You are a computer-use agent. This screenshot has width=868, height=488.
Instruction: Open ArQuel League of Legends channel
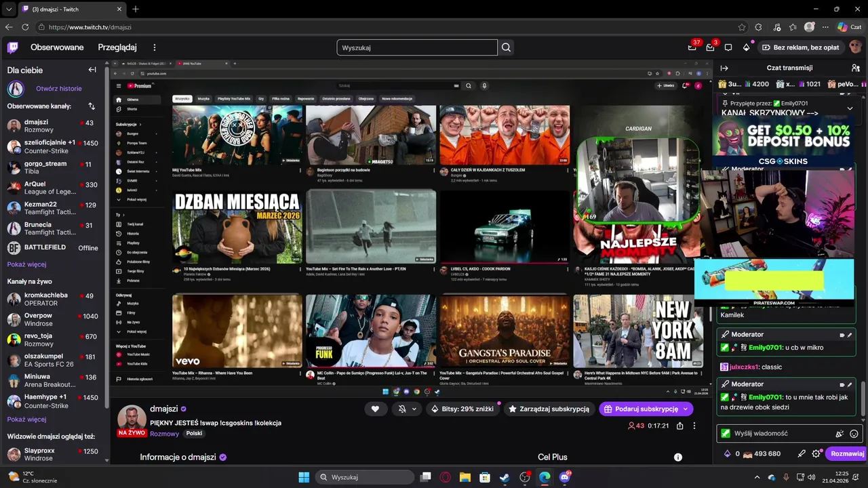pyautogui.click(x=53, y=188)
